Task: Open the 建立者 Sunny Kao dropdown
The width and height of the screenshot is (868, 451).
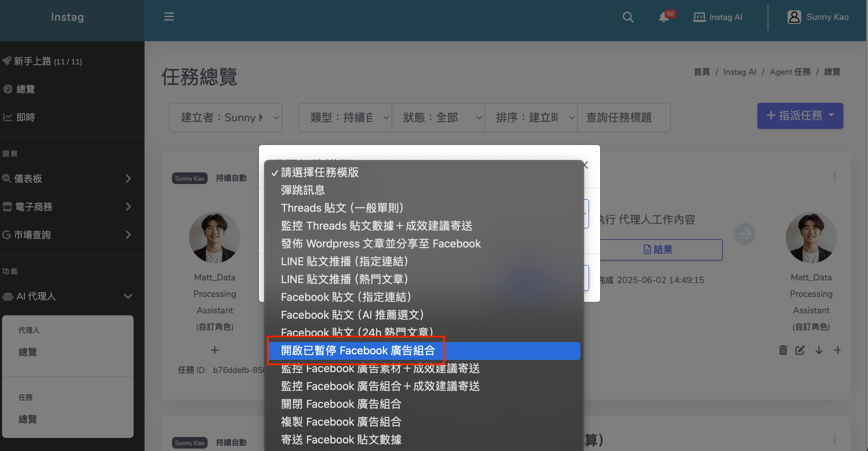Action: tap(225, 118)
